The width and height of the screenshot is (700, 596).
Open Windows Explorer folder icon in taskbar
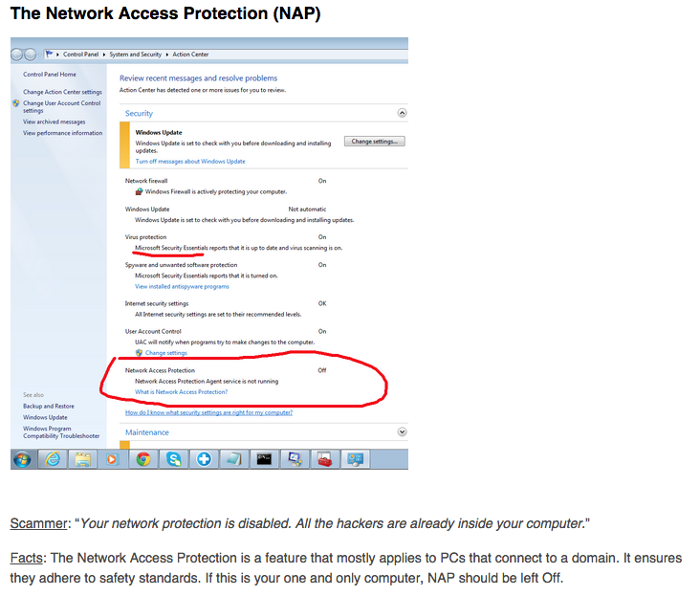tap(83, 459)
